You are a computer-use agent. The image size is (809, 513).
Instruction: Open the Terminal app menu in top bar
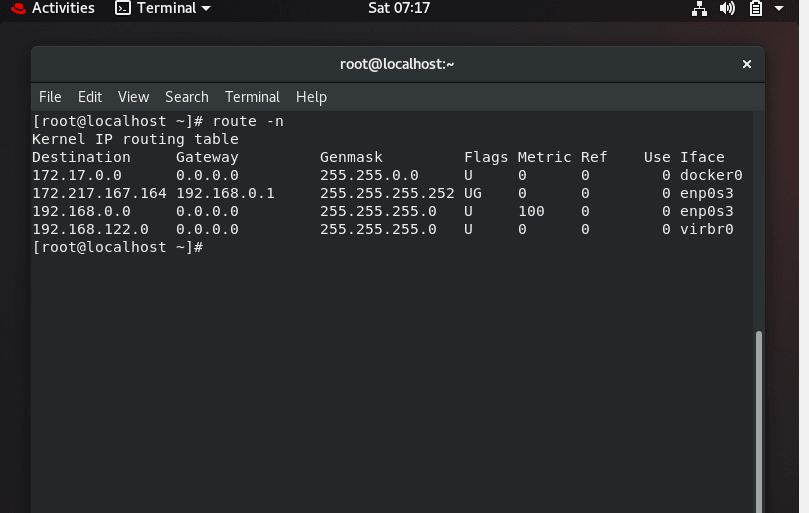pos(163,8)
